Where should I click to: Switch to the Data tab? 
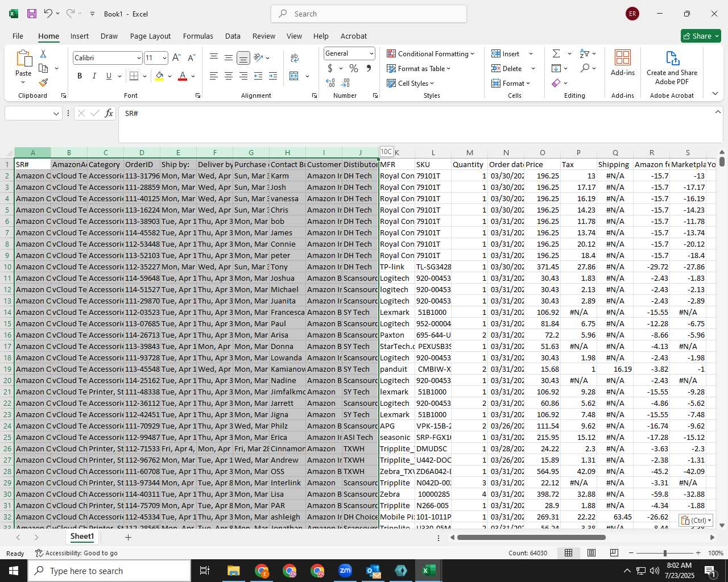click(233, 36)
